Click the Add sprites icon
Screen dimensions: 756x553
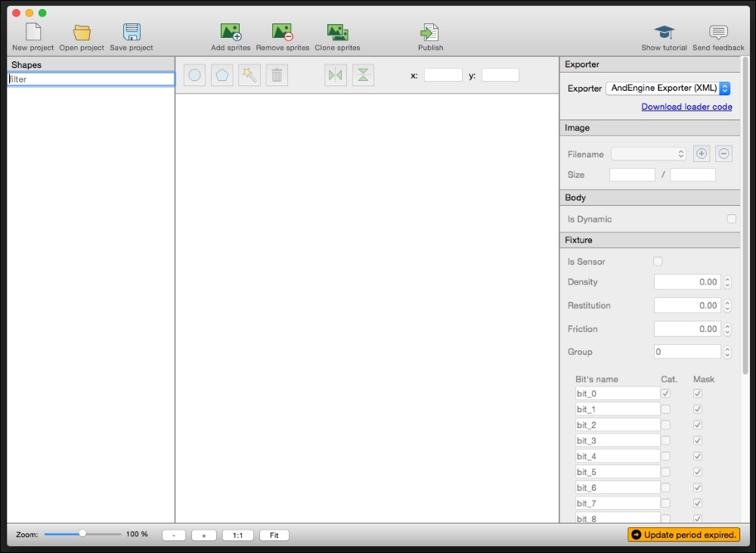pyautogui.click(x=231, y=33)
